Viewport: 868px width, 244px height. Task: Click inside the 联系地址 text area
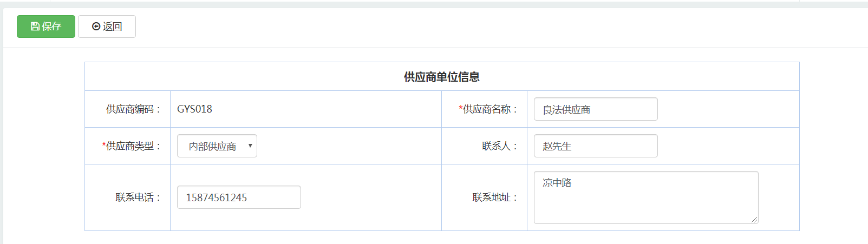645,197
